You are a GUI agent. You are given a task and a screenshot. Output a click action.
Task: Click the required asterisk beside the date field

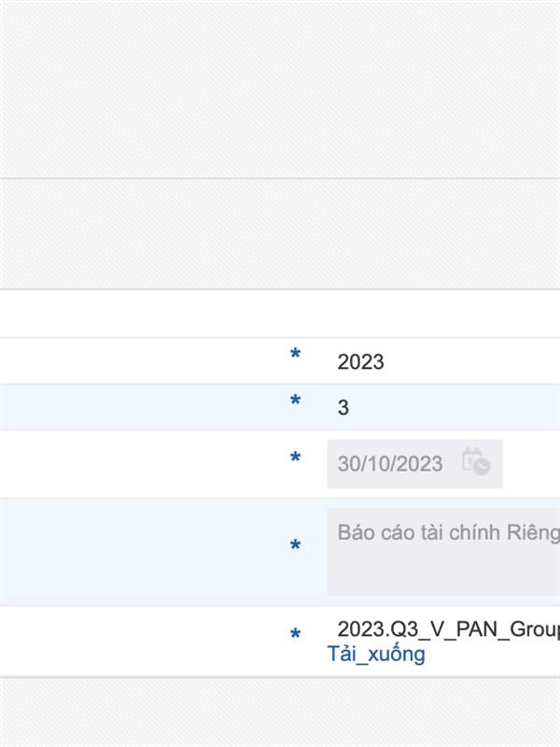(x=295, y=458)
